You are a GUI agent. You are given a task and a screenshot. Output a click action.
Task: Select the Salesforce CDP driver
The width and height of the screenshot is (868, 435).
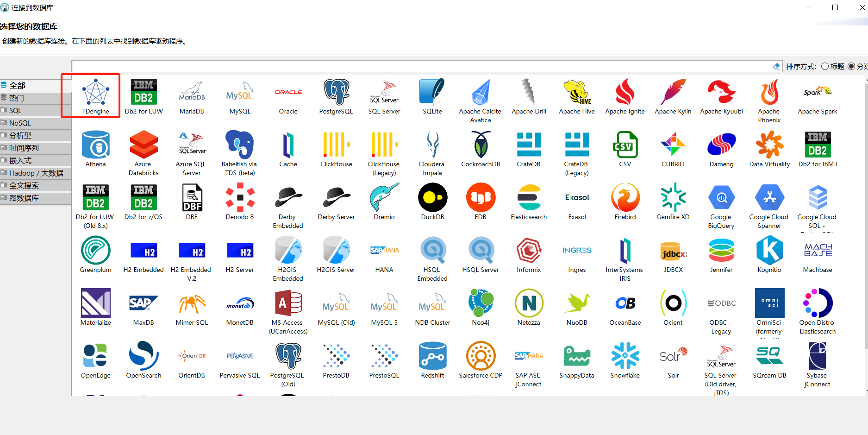point(481,360)
